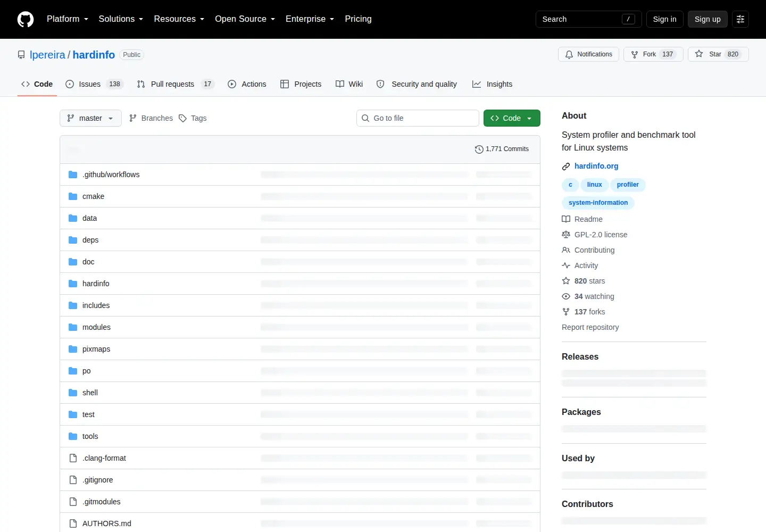This screenshot has height=532, width=766.
Task: Click the tag icon beside Tags
Action: (x=182, y=118)
